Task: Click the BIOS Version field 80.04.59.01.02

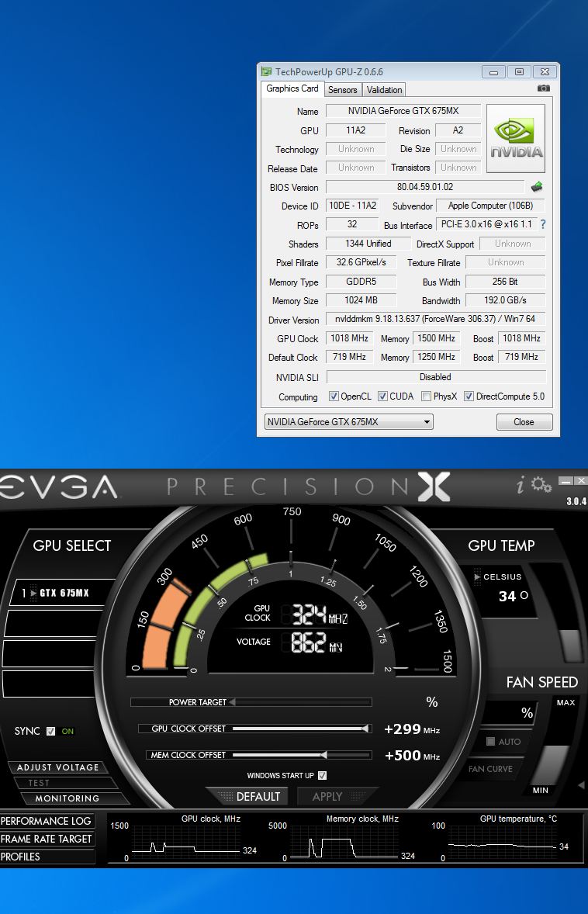Action: 425,186
